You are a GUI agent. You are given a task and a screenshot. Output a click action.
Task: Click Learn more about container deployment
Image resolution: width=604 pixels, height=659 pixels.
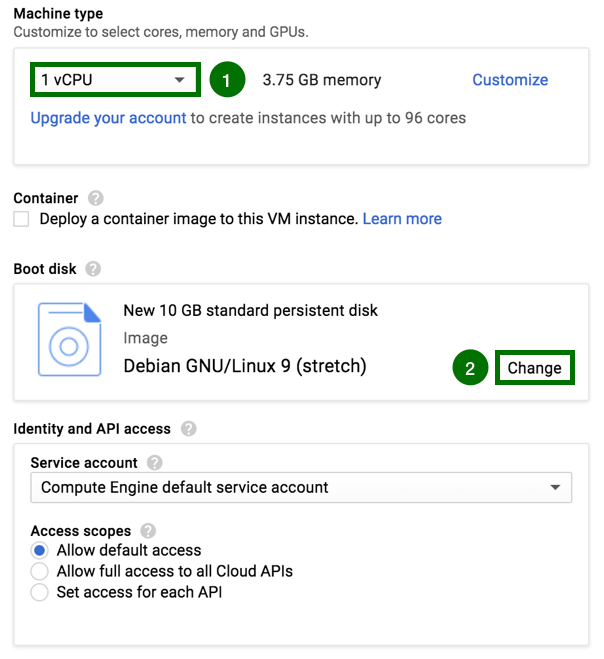402,219
